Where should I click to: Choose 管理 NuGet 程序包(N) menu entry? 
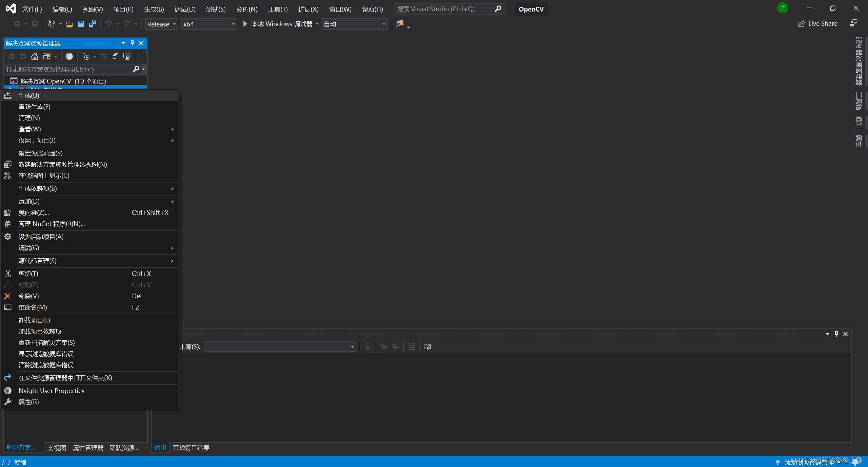[90, 224]
